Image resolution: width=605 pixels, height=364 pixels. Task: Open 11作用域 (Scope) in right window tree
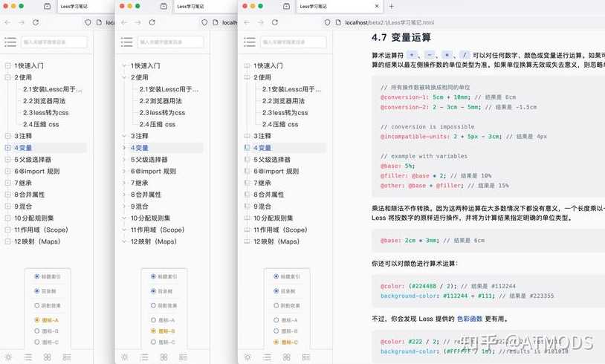coord(280,230)
